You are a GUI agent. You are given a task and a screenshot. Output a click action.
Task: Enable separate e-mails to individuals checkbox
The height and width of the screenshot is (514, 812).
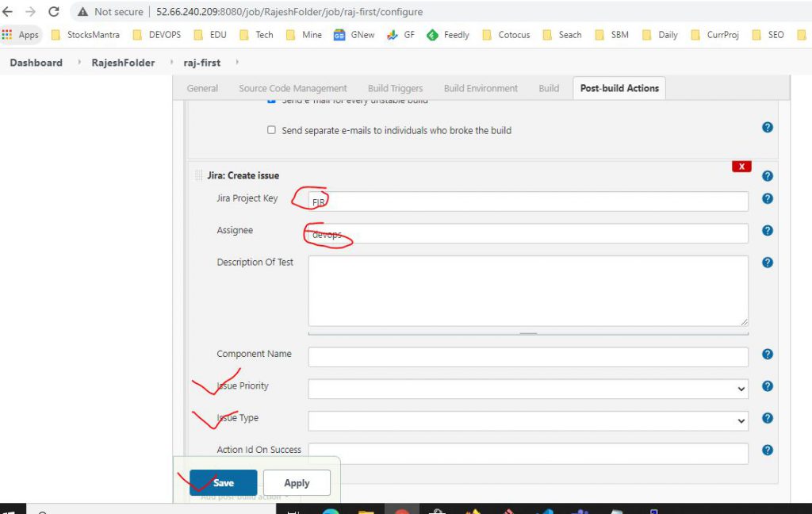click(x=271, y=130)
